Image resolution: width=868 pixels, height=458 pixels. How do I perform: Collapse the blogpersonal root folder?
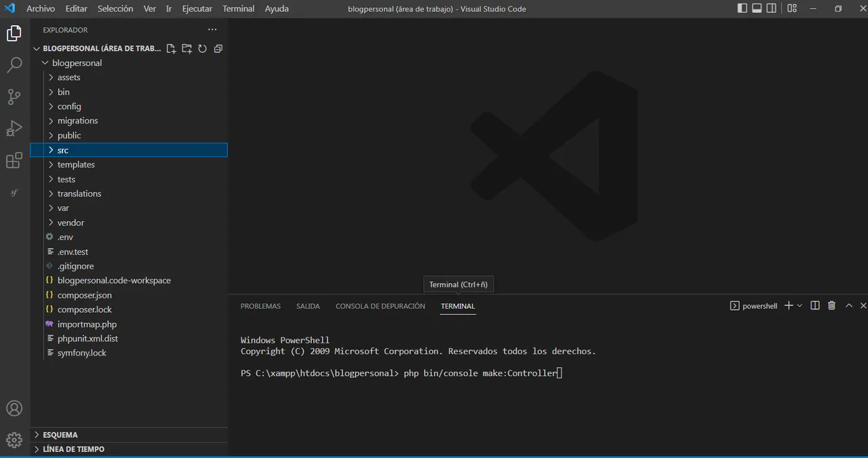pyautogui.click(x=45, y=63)
